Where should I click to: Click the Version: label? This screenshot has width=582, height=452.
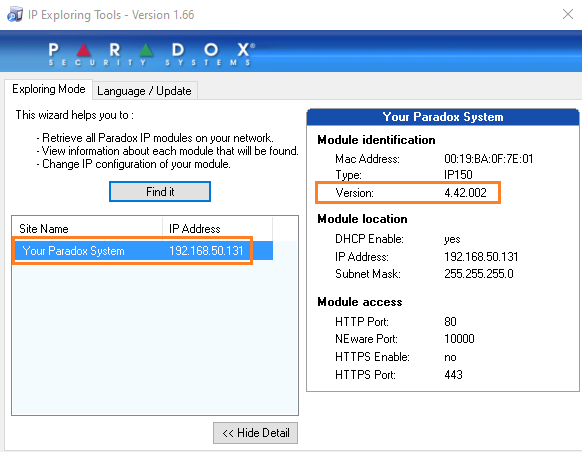tap(354, 193)
